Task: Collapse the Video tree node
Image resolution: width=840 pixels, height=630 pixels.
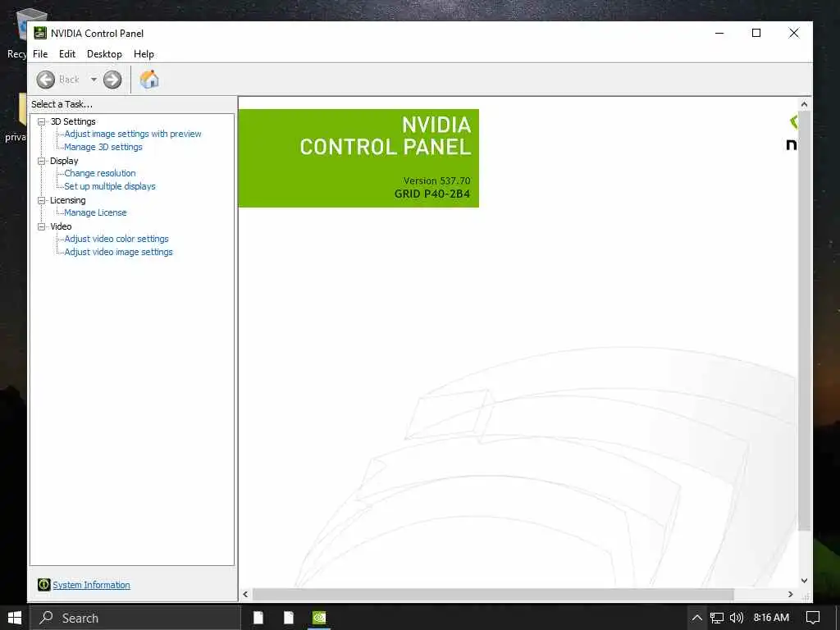Action: pos(41,226)
